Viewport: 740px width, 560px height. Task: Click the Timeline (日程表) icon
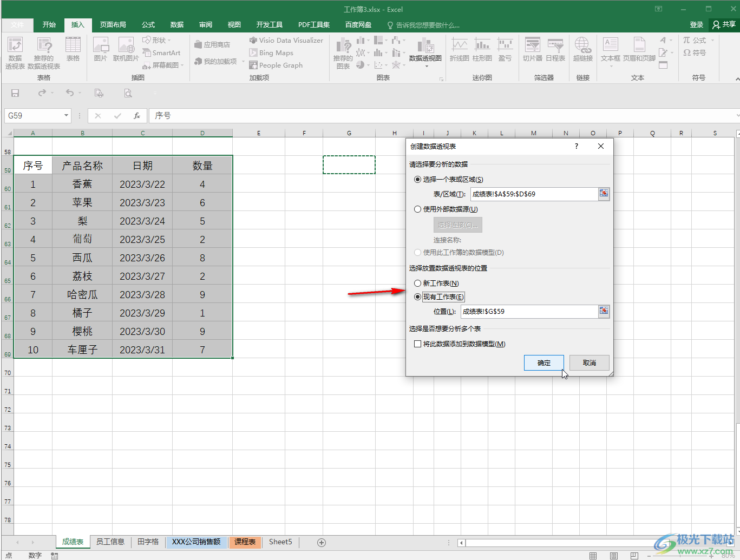click(555, 49)
